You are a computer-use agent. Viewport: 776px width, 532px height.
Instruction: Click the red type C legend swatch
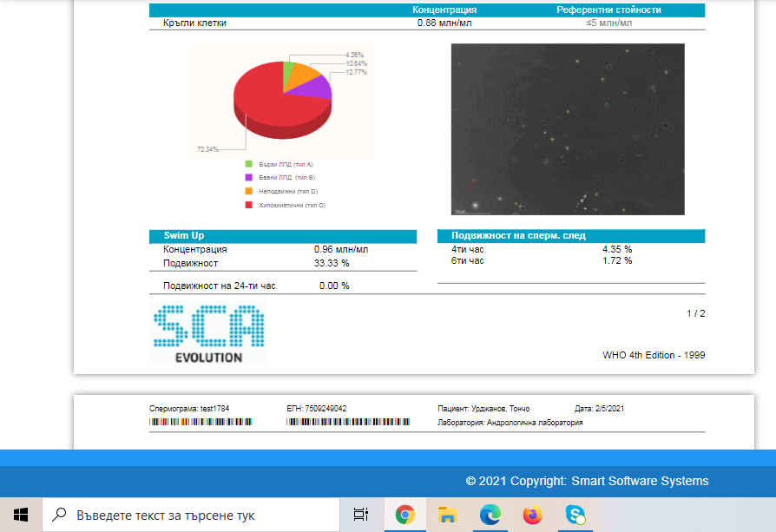click(249, 205)
